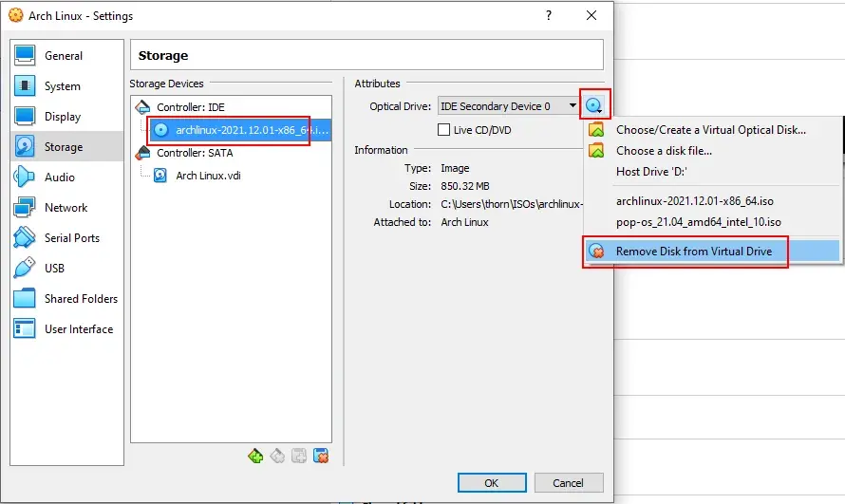Click the Display screen icon
The height and width of the screenshot is (504, 845).
tap(25, 117)
